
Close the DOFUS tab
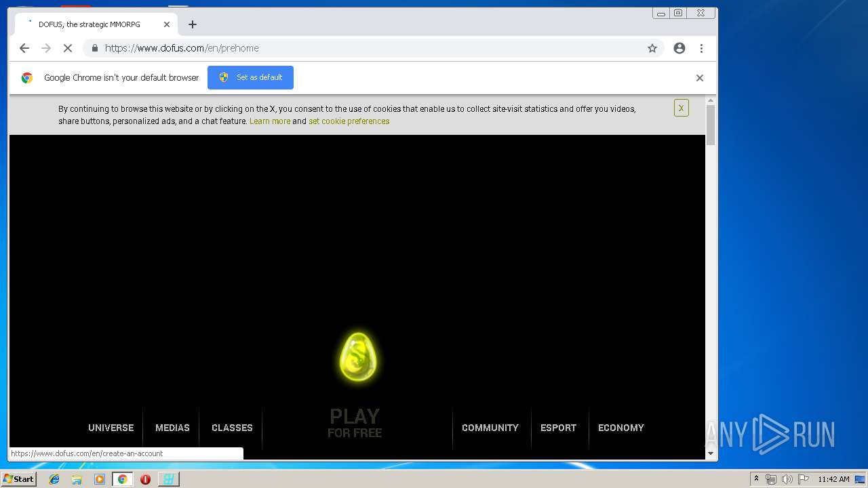click(x=167, y=24)
